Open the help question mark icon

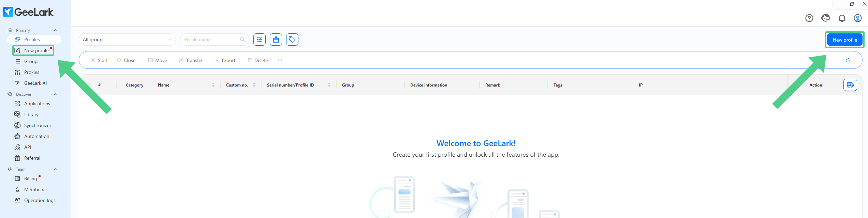click(x=809, y=18)
